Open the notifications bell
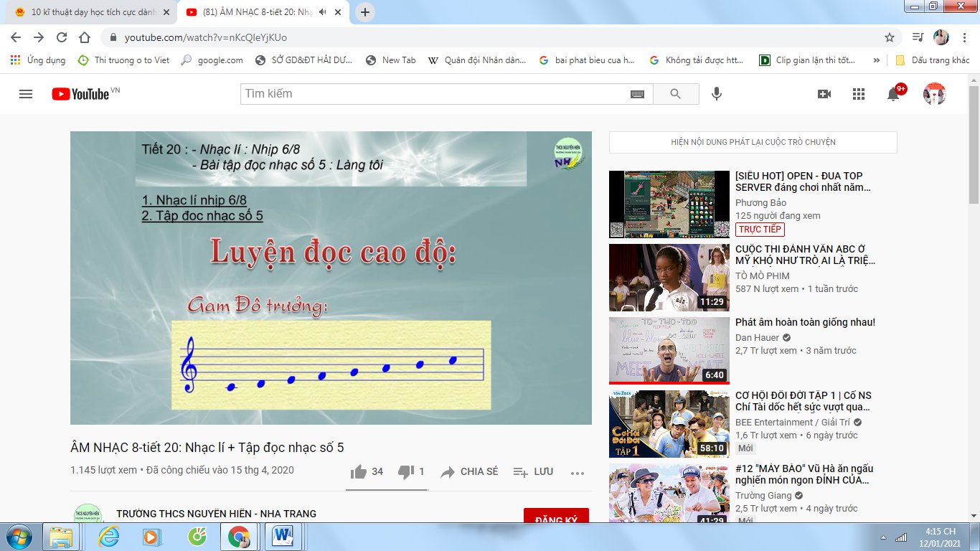 (893, 94)
